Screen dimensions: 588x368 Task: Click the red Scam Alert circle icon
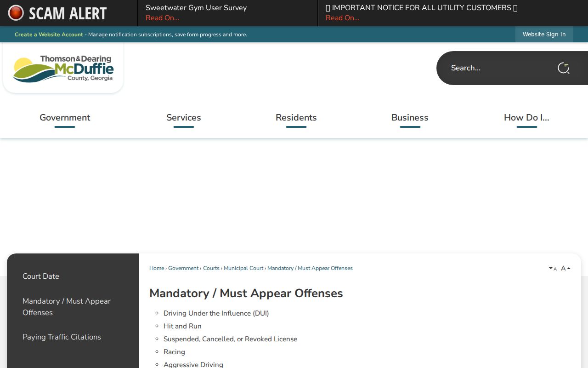click(16, 13)
